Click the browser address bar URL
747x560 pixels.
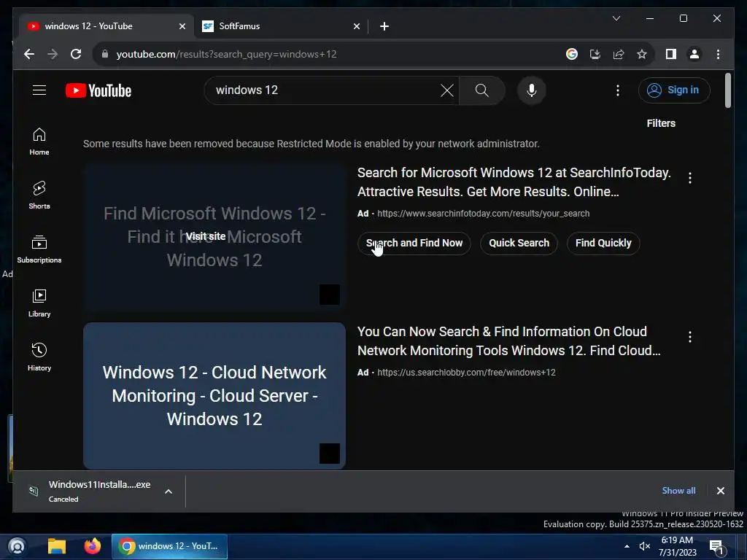pos(226,54)
